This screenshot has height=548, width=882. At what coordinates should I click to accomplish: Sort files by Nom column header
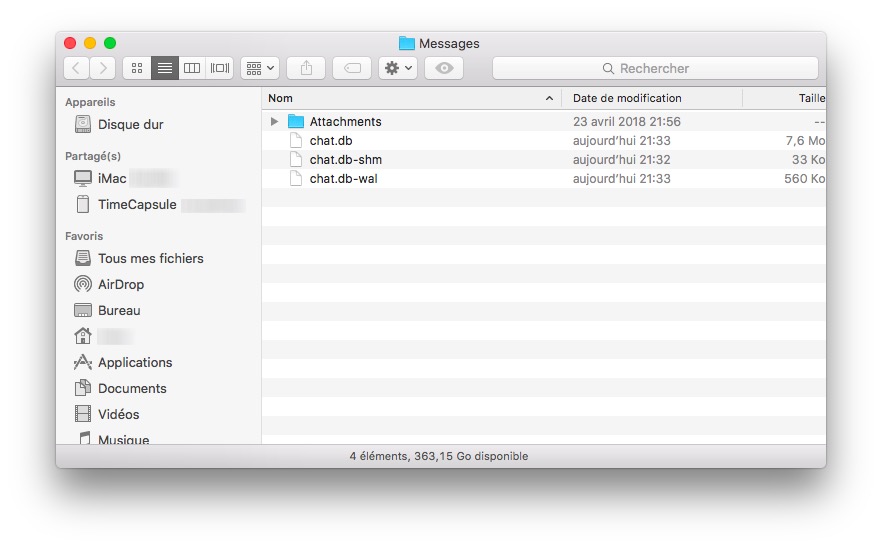(400, 98)
